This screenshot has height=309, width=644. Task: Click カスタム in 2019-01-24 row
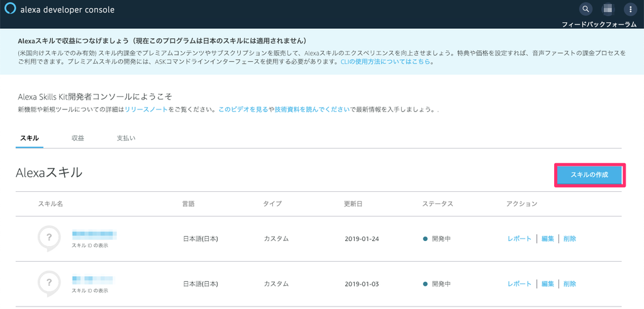point(276,239)
